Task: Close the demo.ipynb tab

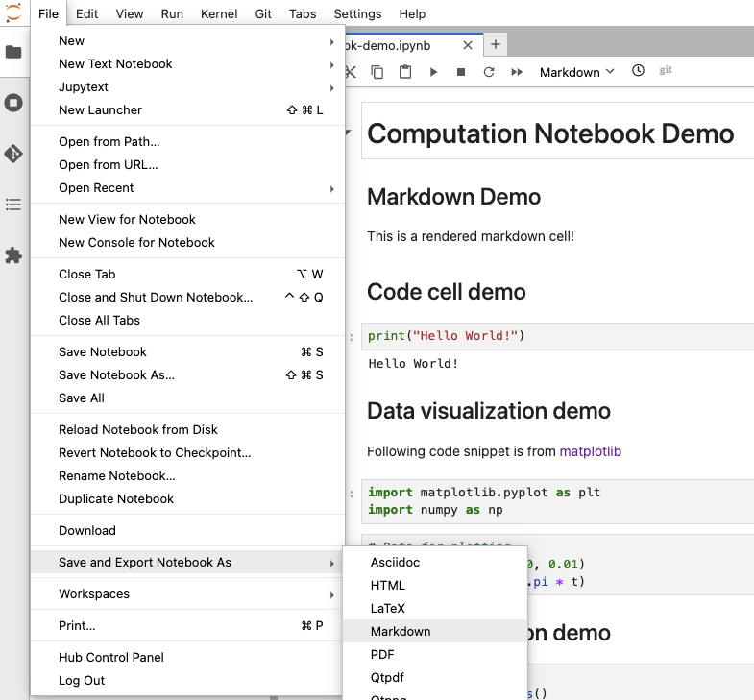Action: (468, 46)
